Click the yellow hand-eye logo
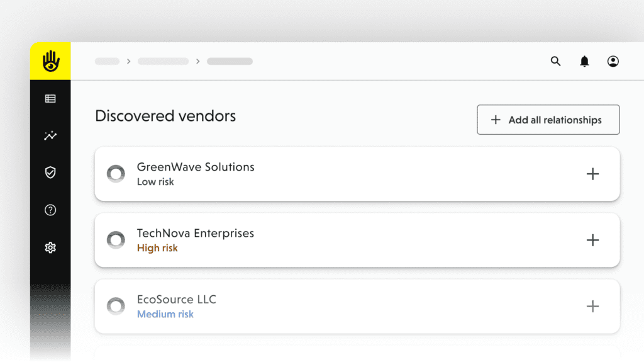The image size is (644, 362). [50, 61]
